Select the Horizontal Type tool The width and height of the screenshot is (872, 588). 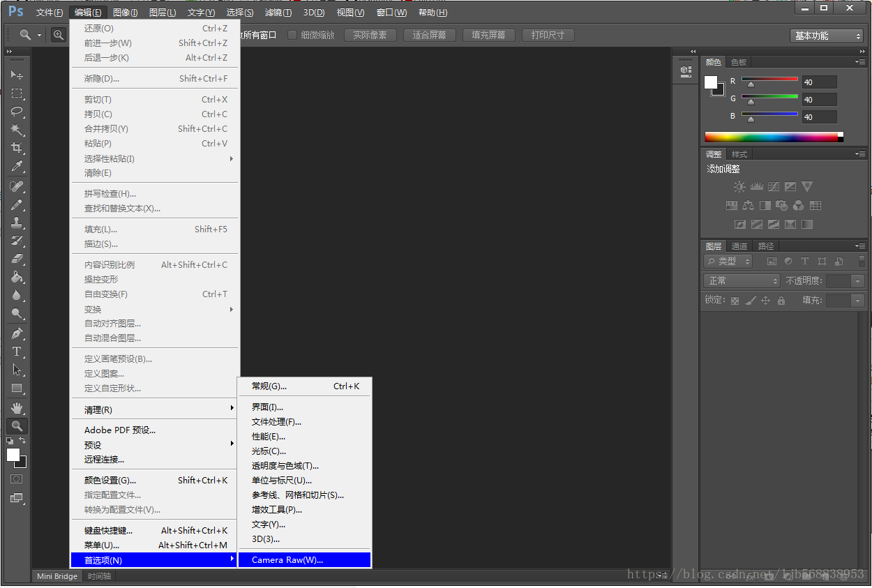(x=17, y=352)
